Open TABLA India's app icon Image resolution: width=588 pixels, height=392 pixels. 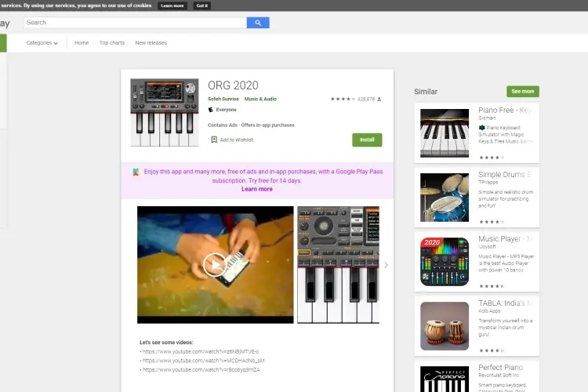(x=445, y=326)
